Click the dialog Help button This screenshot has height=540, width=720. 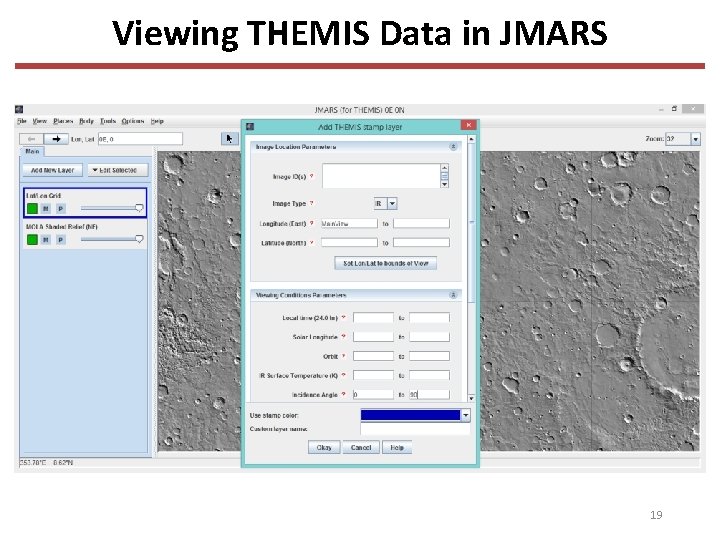coord(397,447)
